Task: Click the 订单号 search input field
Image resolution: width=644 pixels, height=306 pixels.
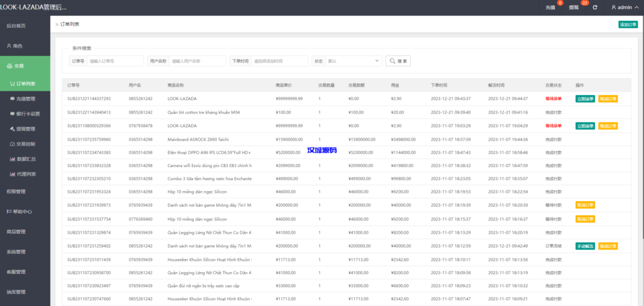Action: click(x=115, y=61)
